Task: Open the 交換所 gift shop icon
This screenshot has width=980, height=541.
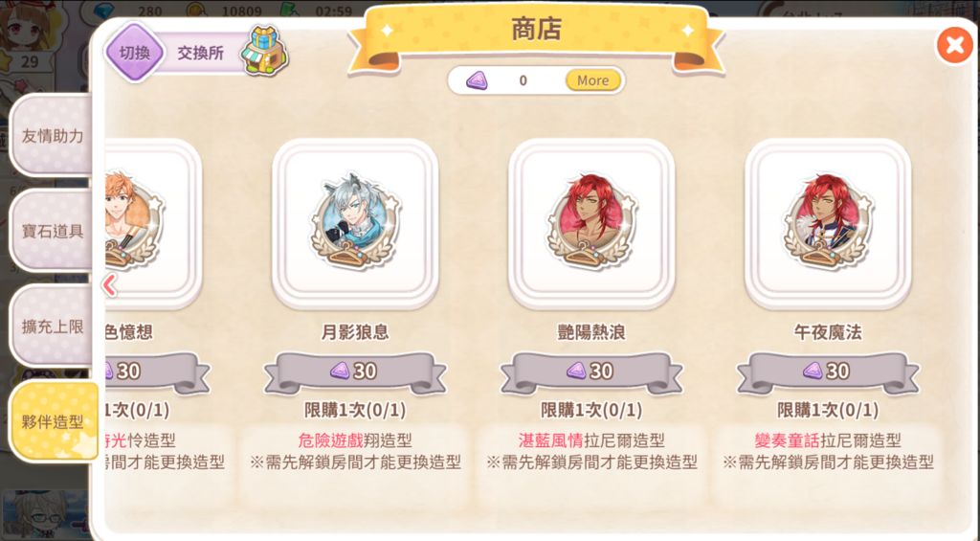Action: (266, 52)
